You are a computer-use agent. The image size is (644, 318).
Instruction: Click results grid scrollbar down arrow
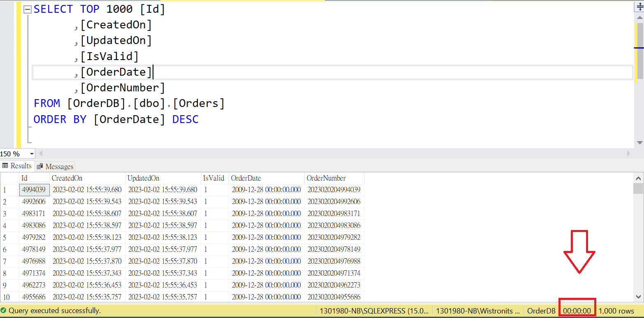(x=638, y=297)
